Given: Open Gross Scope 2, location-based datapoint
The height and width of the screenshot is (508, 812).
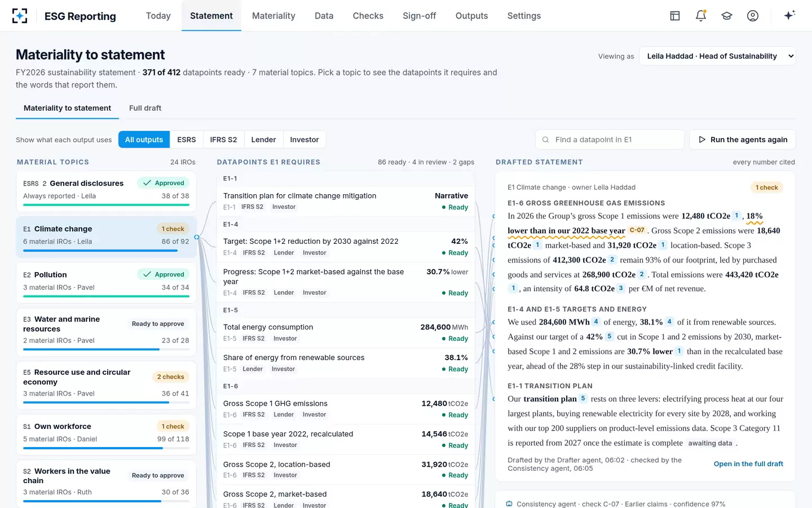Looking at the screenshot, I should tap(345, 470).
